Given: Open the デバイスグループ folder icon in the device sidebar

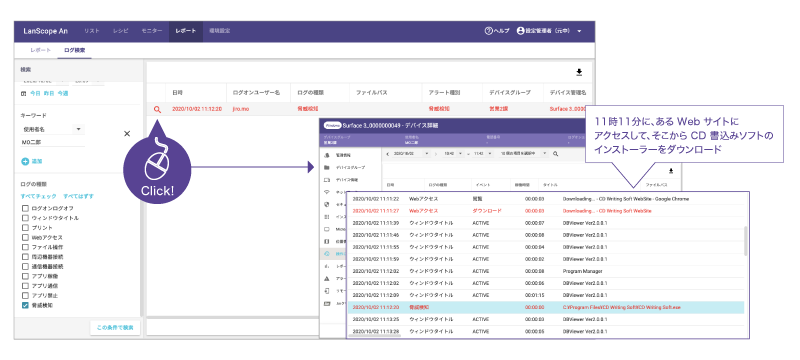Looking at the screenshot, I should [327, 167].
